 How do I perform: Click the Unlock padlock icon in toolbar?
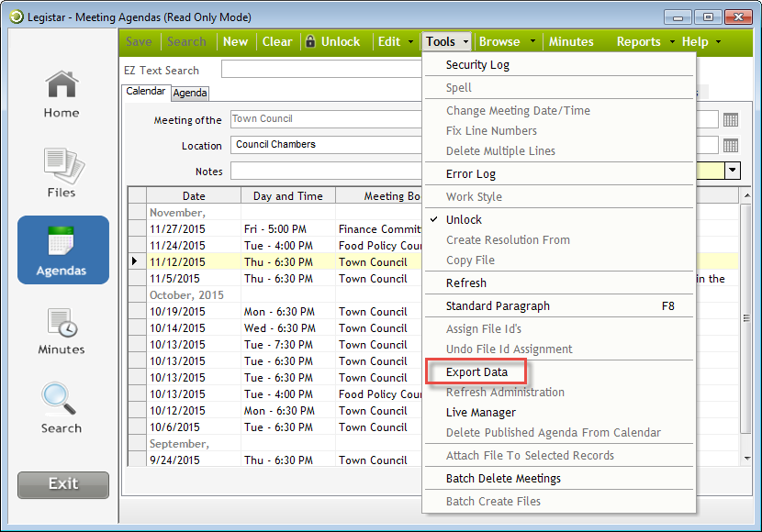pyautogui.click(x=310, y=41)
